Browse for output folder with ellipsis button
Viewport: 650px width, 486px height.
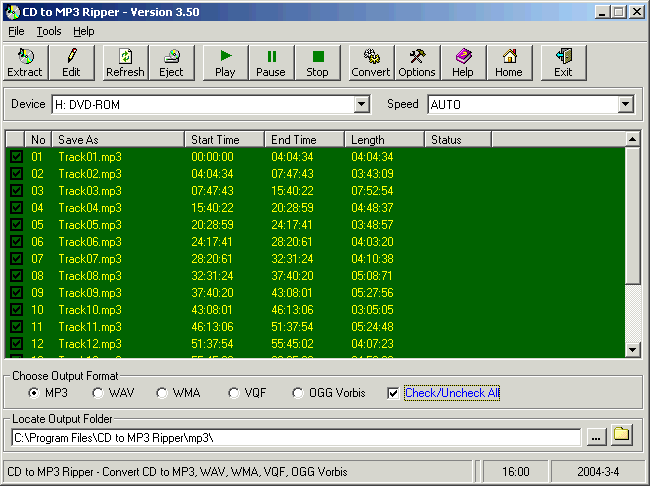(x=597, y=437)
